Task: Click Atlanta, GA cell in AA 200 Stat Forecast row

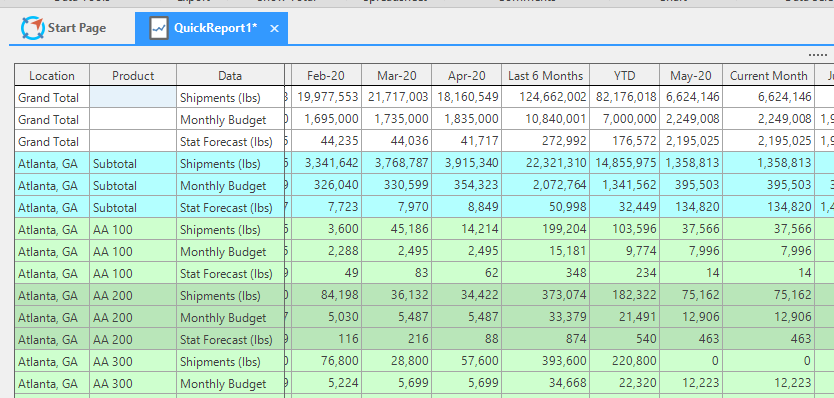Action: pos(52,339)
